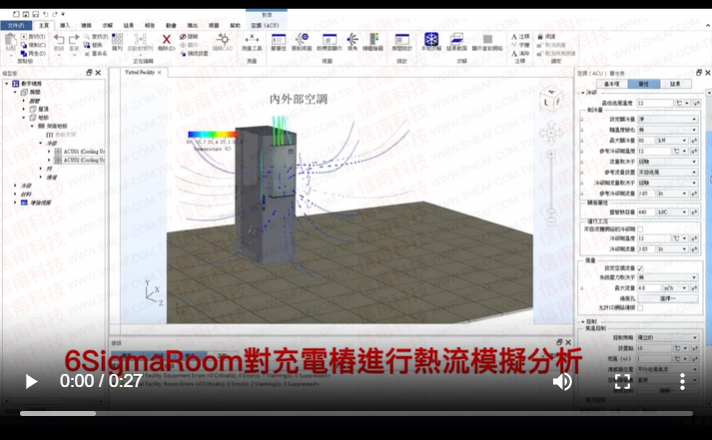Image resolution: width=712 pixels, height=440 pixels.
Task: Click the ribbon redo arrow icon
Action: click(74, 39)
